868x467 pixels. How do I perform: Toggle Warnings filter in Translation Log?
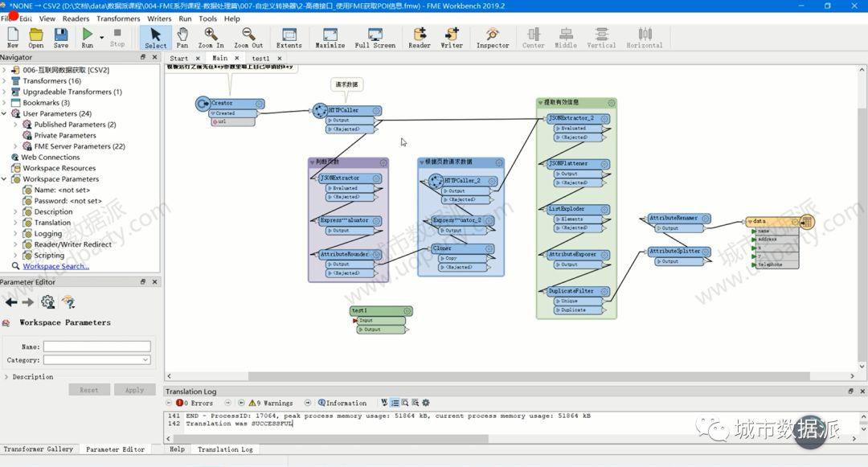coord(271,403)
